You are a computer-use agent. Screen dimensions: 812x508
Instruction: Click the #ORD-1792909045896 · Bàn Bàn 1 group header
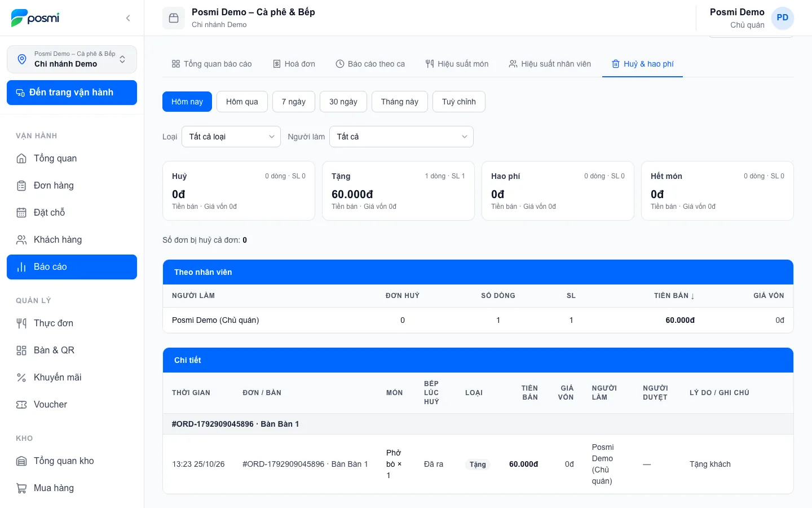coord(478,424)
